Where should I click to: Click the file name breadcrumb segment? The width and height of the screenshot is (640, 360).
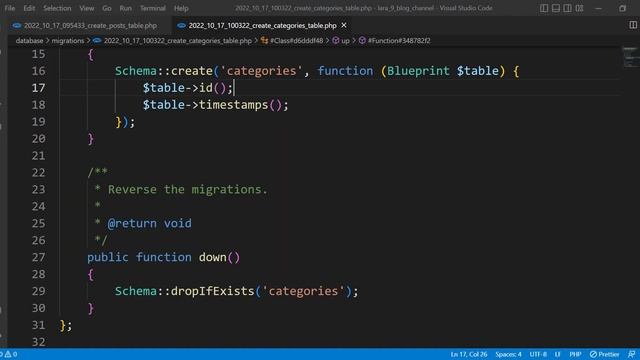point(178,40)
